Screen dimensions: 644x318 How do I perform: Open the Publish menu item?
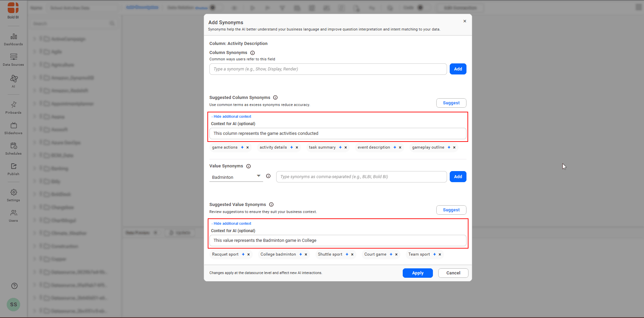[13, 169]
